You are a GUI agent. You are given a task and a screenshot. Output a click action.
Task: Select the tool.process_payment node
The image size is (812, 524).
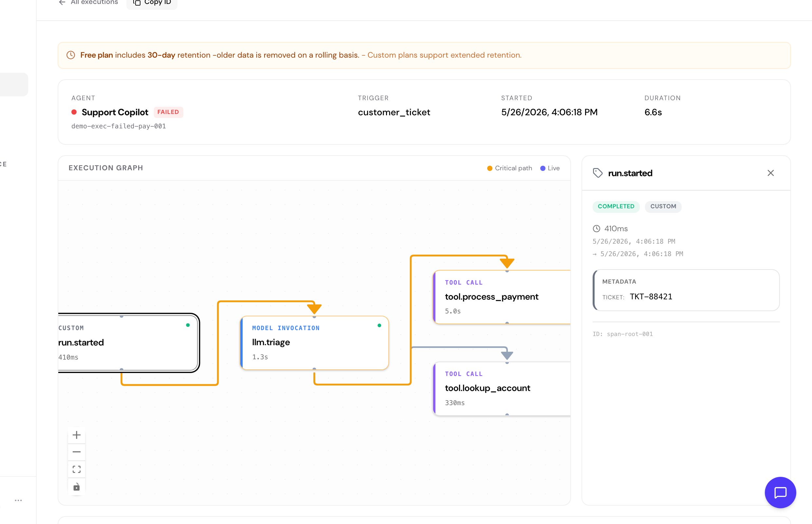click(x=502, y=297)
